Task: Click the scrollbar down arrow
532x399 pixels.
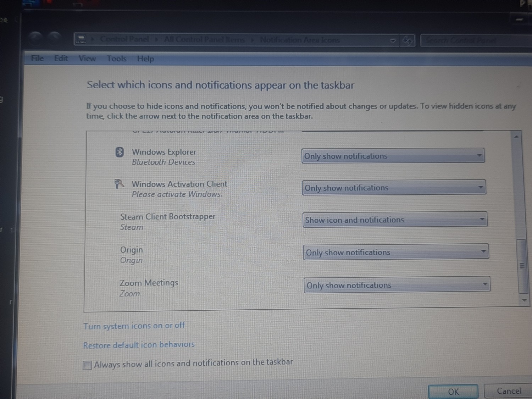Action: tap(524, 300)
